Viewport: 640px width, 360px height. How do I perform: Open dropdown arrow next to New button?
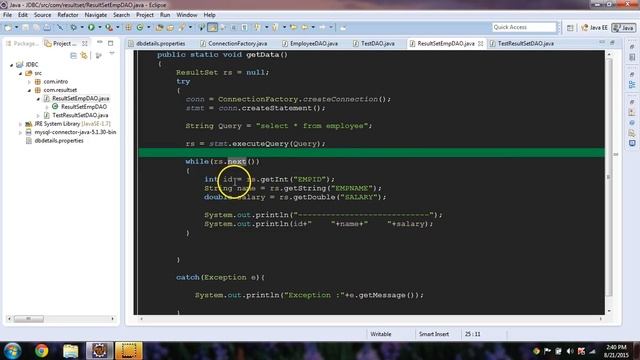pos(16,27)
